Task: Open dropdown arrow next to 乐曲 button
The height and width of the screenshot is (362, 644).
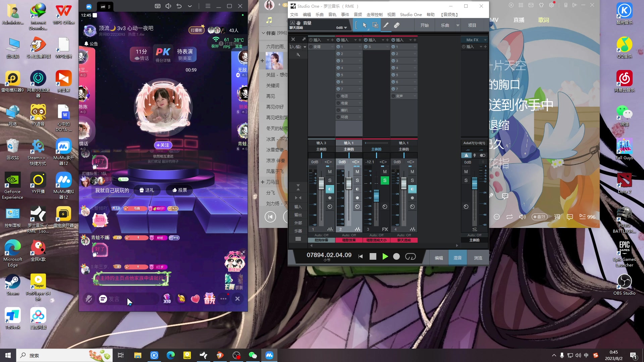Action: point(458,25)
